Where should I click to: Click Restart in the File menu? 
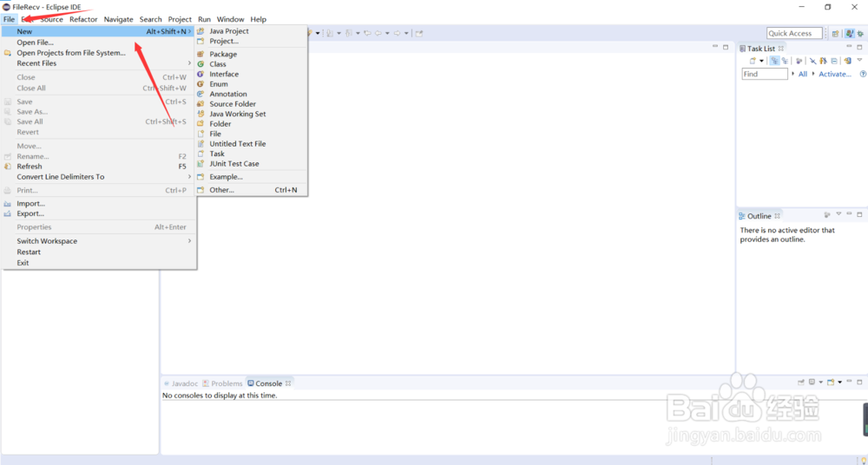click(99, 252)
